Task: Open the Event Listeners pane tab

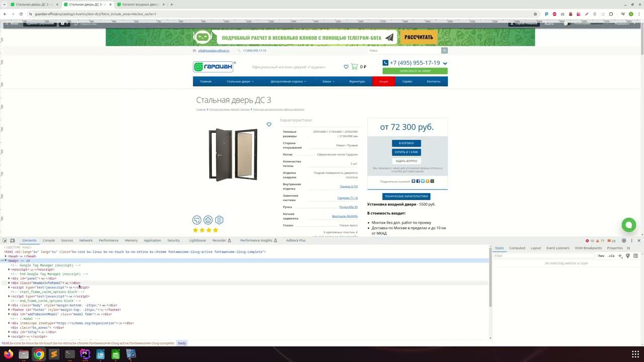Action: 558,248
